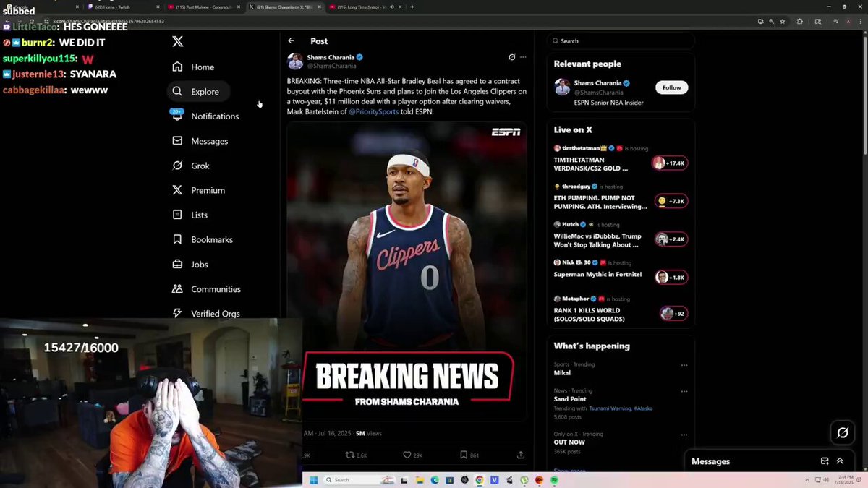Like the post with 29K likes

pos(412,455)
